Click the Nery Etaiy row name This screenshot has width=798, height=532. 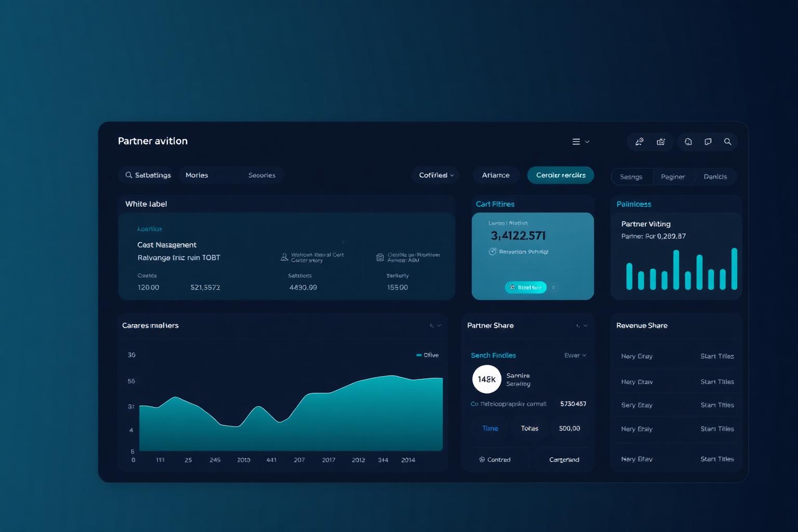point(636,429)
